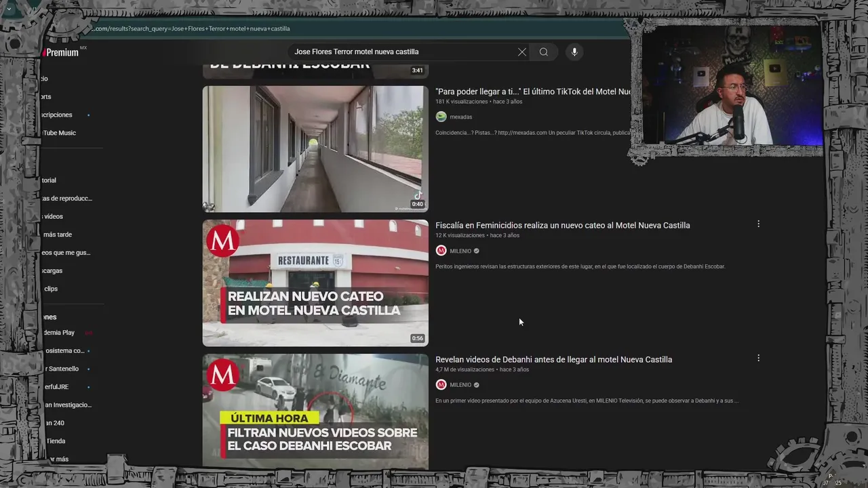Click the '181 K visualizaciones' text
The height and width of the screenshot is (488, 868).
[x=462, y=102]
